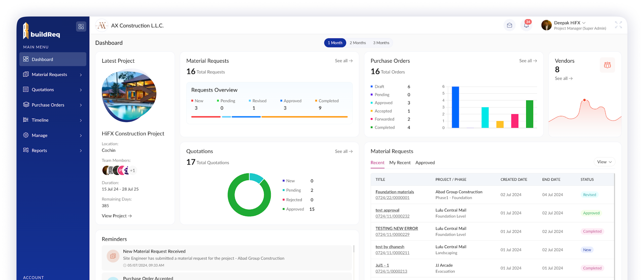Click the Vendors people icon
Image resolution: width=644 pixels, height=280 pixels.
[x=607, y=65]
